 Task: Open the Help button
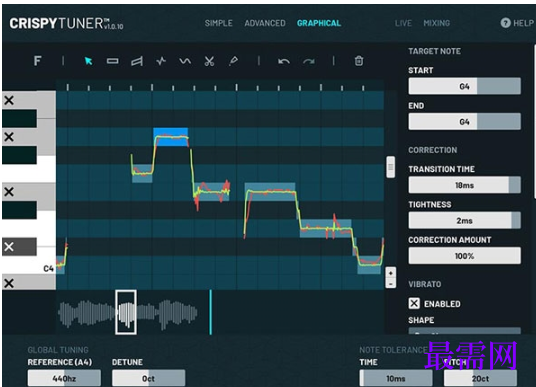coord(517,23)
